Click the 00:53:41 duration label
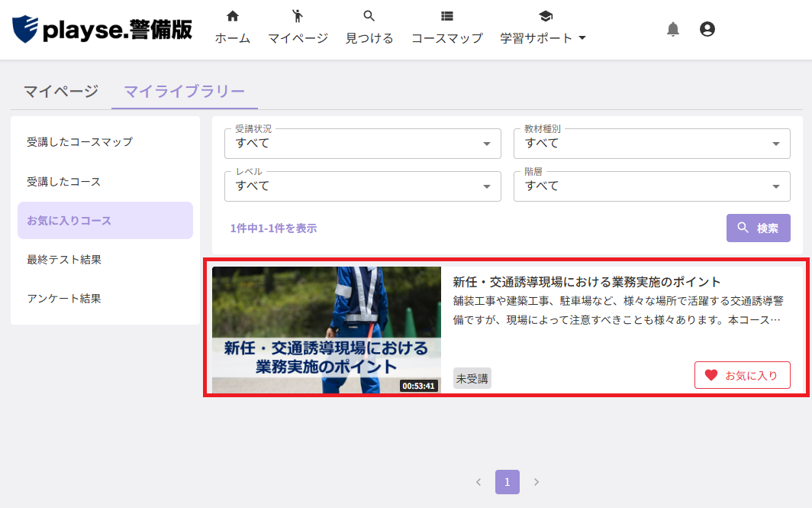This screenshot has width=812, height=508. (x=418, y=386)
